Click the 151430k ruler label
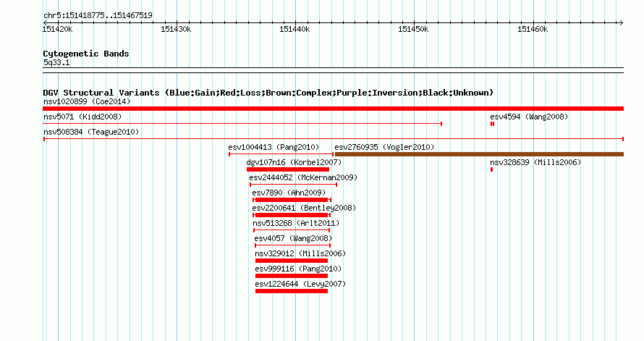 (176, 29)
